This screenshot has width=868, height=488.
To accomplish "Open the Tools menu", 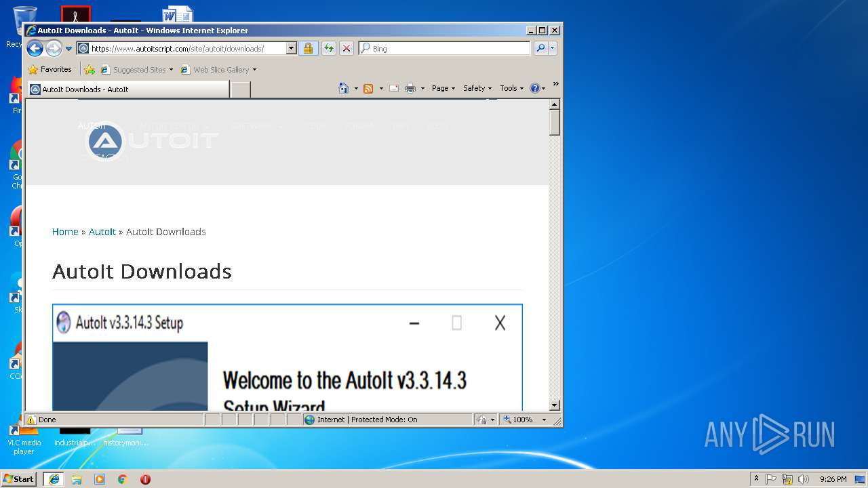I will (512, 88).
